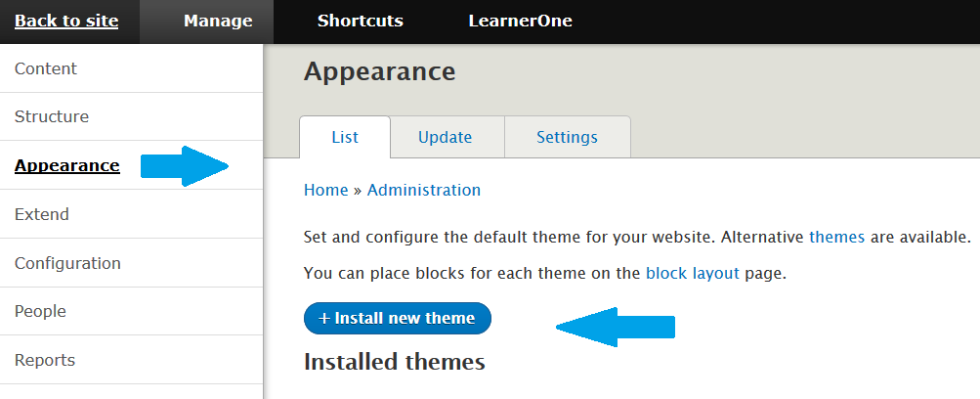Click the plus icon on Install new theme
This screenshot has width=980, height=399.
[x=323, y=319]
